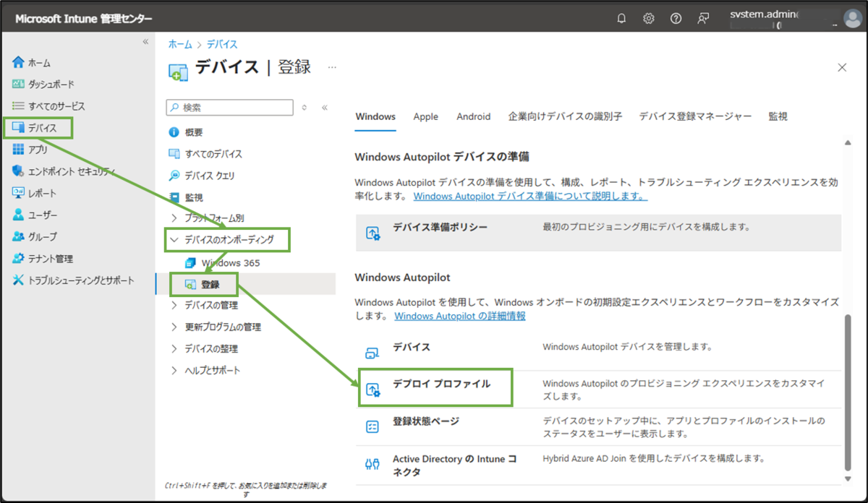The image size is (868, 503).
Task: Switch to the Windows tab
Action: (x=375, y=116)
